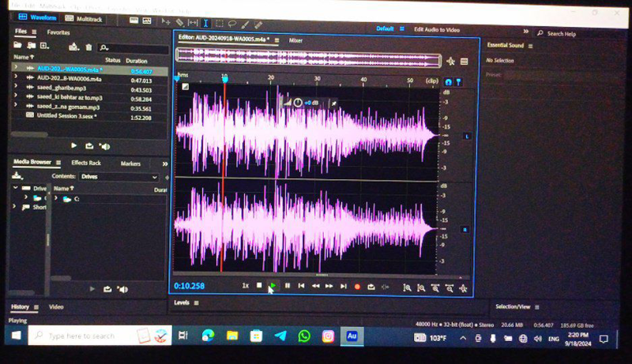Click the HUD volume gain knob
This screenshot has height=364, width=632.
pyautogui.click(x=298, y=103)
